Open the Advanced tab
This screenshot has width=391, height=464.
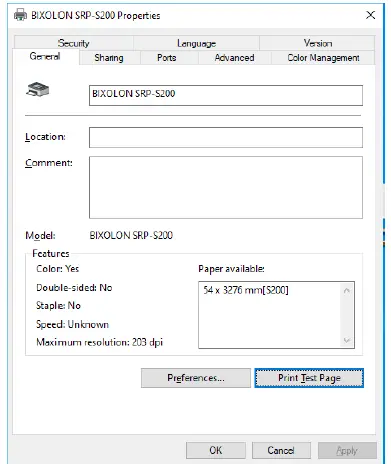click(234, 58)
